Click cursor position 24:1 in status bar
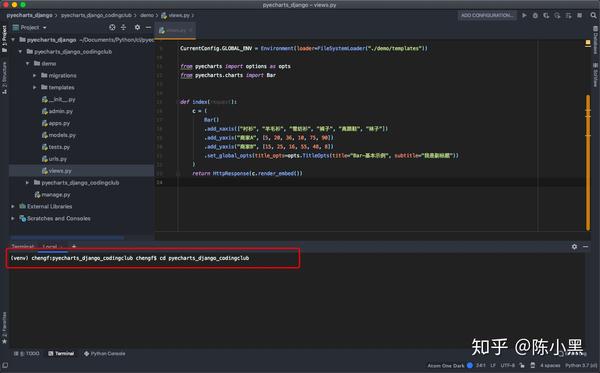600x373 pixels. [481, 365]
